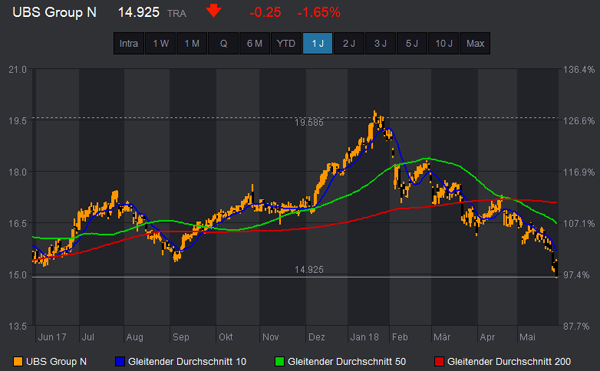600x371 pixels.
Task: Select the Max range tab
Action: click(475, 44)
